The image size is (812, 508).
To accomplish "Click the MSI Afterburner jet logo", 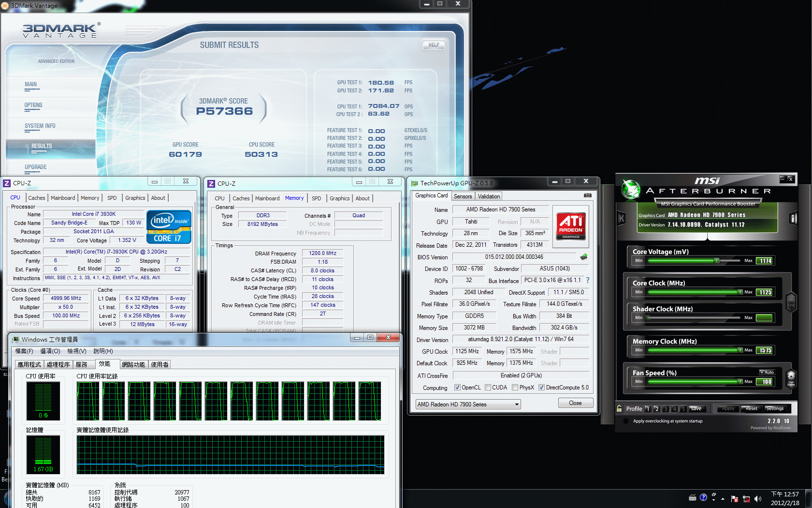I will pos(631,189).
